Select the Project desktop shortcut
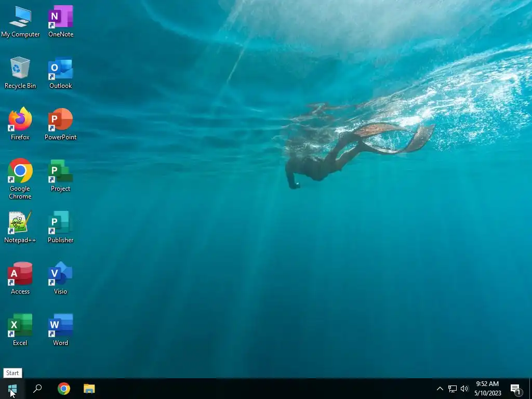This screenshot has height=399, width=532. pyautogui.click(x=60, y=176)
